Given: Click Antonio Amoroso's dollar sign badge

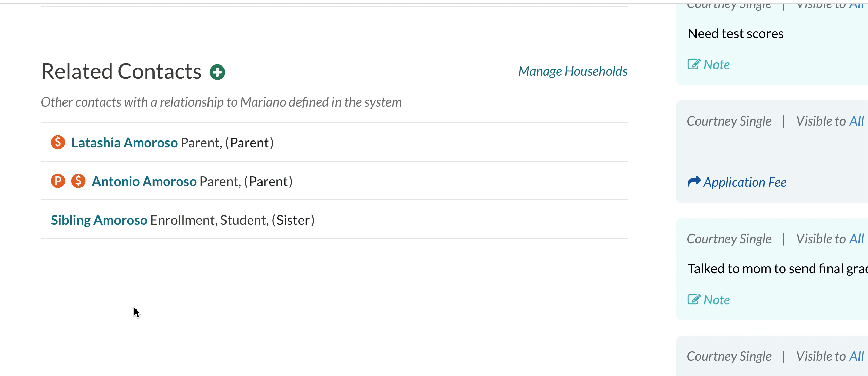Looking at the screenshot, I should (x=78, y=181).
